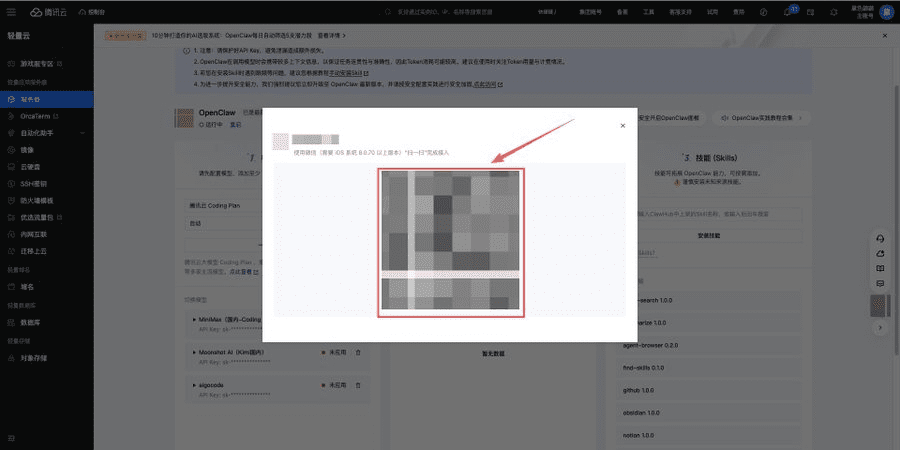Screen dimensions: 900x450
Task: Click the SSH密钥 sidebar icon
Action: coord(11,184)
